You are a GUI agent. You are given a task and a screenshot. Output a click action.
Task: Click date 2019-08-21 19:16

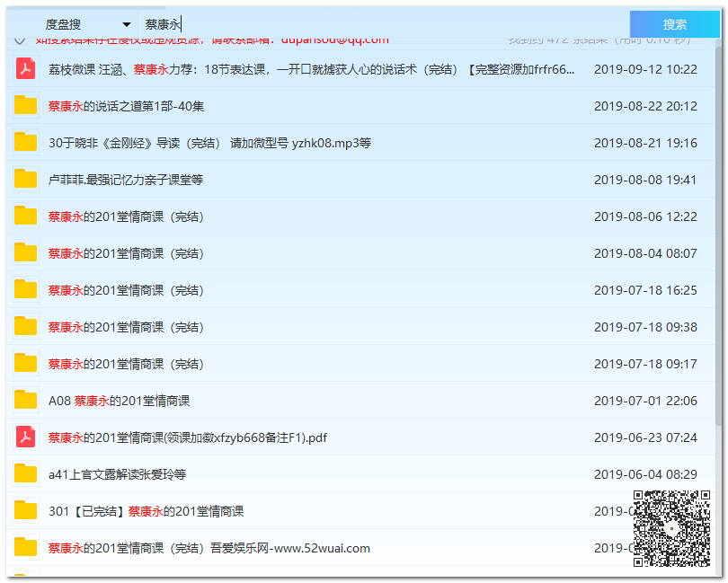click(x=645, y=143)
